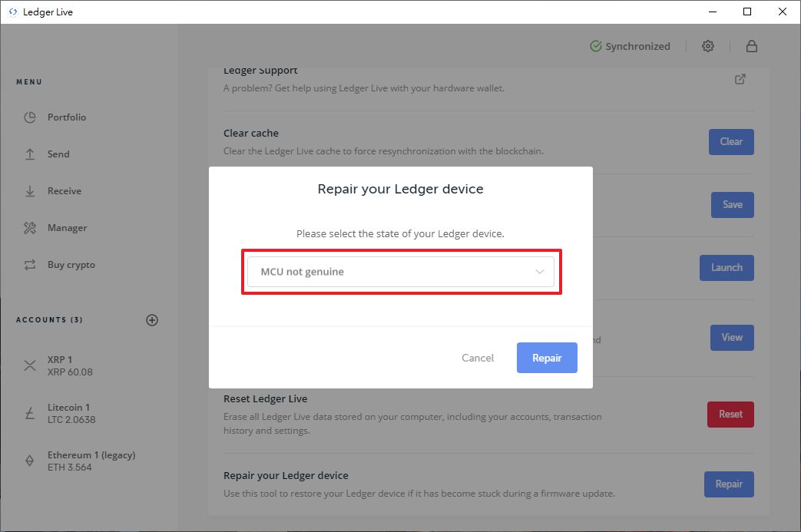Click the 'Repair your Ledger device' dialog title
Image resolution: width=801 pixels, height=532 pixels.
point(401,189)
